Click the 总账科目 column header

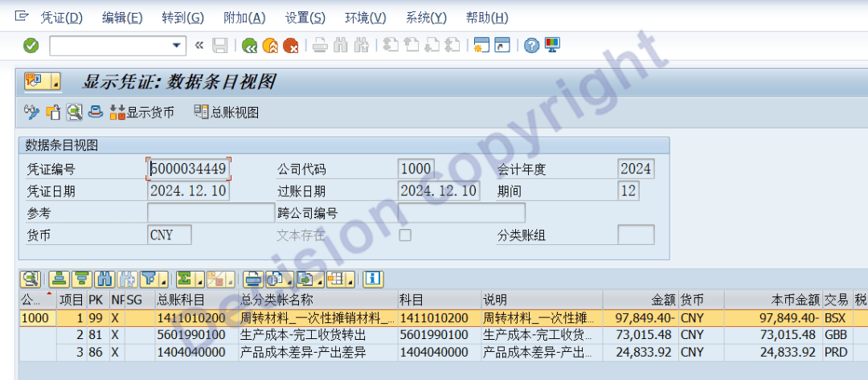click(x=179, y=300)
